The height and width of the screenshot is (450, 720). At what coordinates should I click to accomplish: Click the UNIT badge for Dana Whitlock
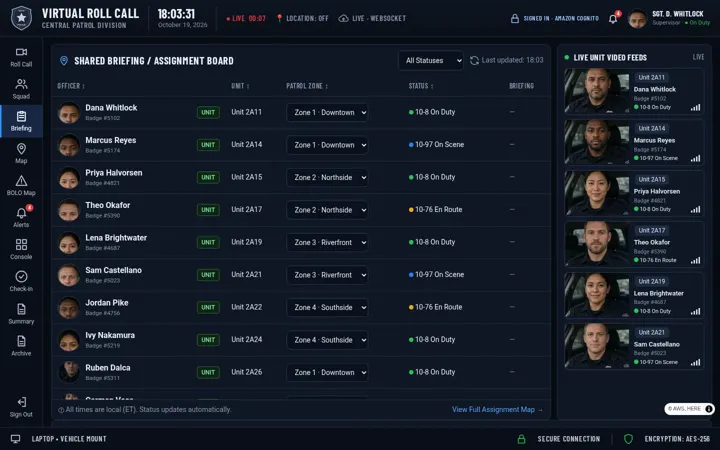click(x=208, y=112)
